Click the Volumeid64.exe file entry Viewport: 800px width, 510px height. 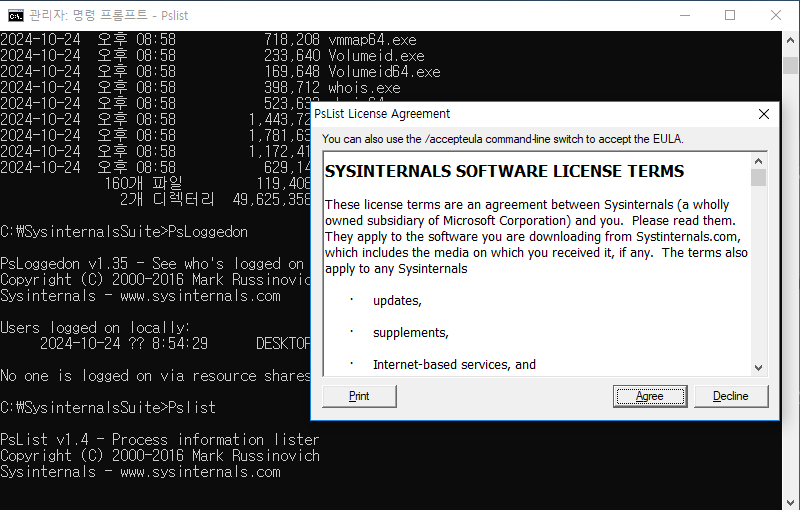(x=384, y=72)
